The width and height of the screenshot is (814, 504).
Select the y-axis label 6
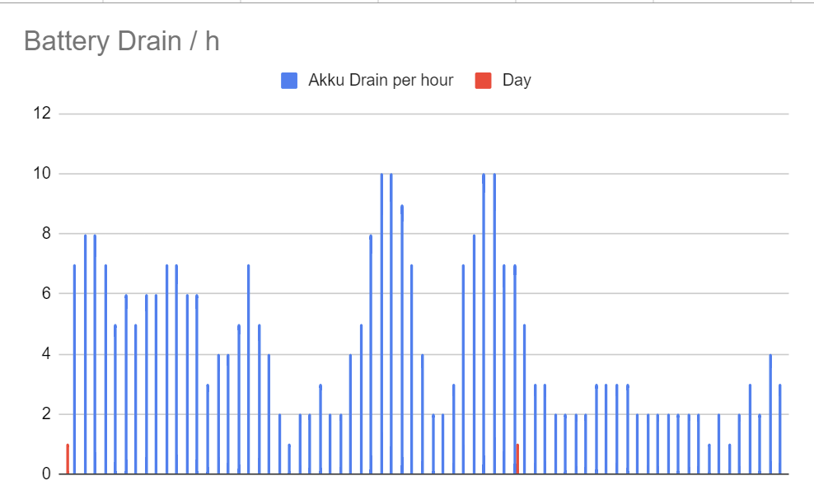point(45,294)
